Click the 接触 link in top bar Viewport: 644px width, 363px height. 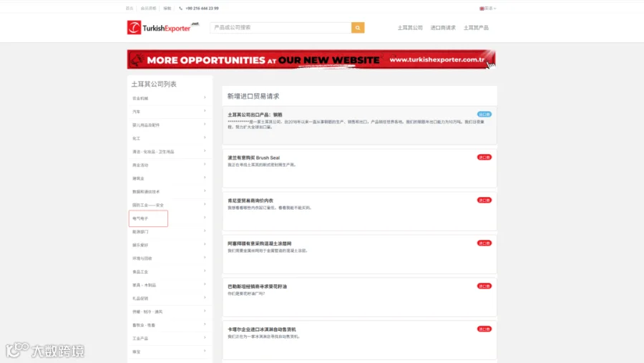[x=167, y=8]
